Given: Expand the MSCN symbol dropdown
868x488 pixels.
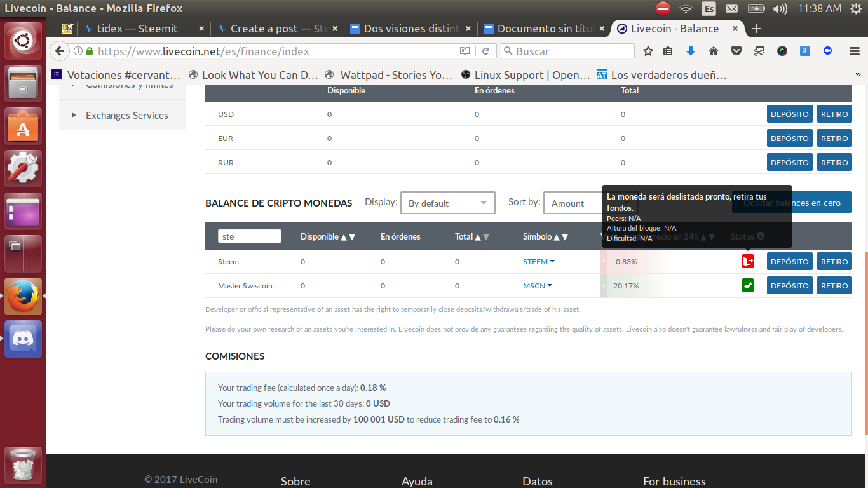Looking at the screenshot, I should click(x=537, y=285).
